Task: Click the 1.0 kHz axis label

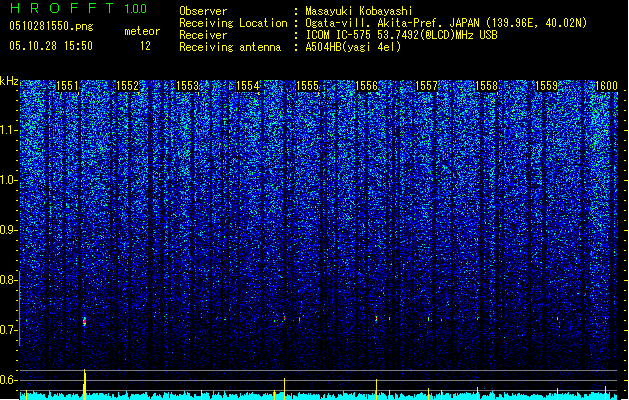Action: (x=9, y=180)
